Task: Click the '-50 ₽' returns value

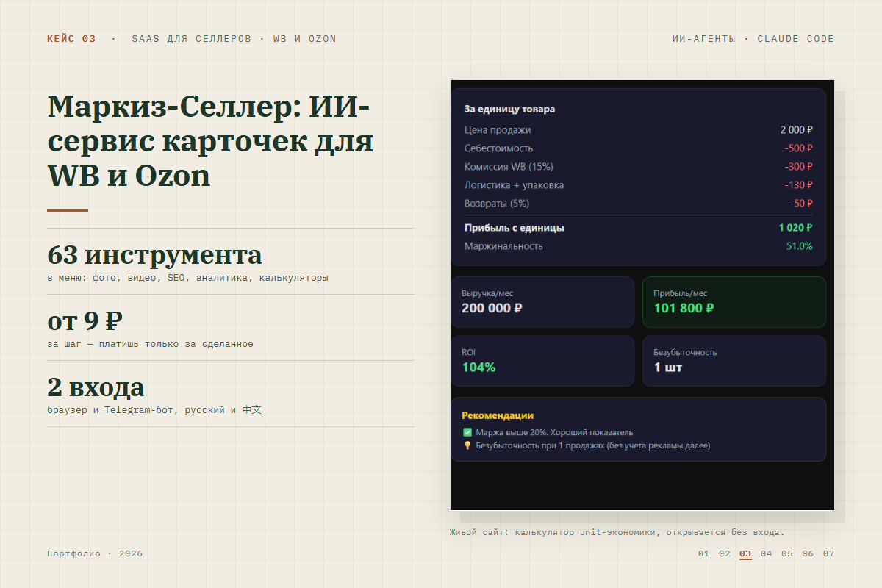Action: [x=802, y=204]
